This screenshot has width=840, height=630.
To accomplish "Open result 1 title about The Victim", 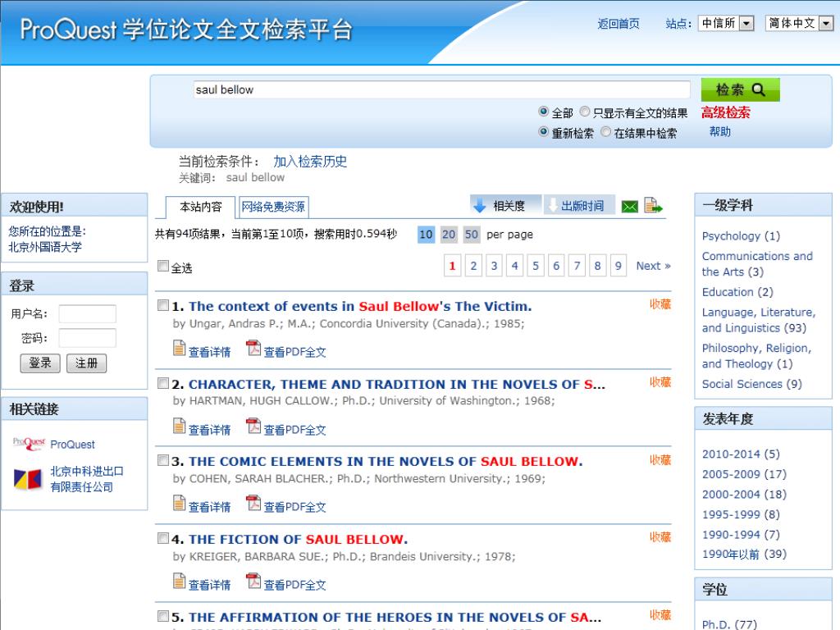I will tap(360, 306).
